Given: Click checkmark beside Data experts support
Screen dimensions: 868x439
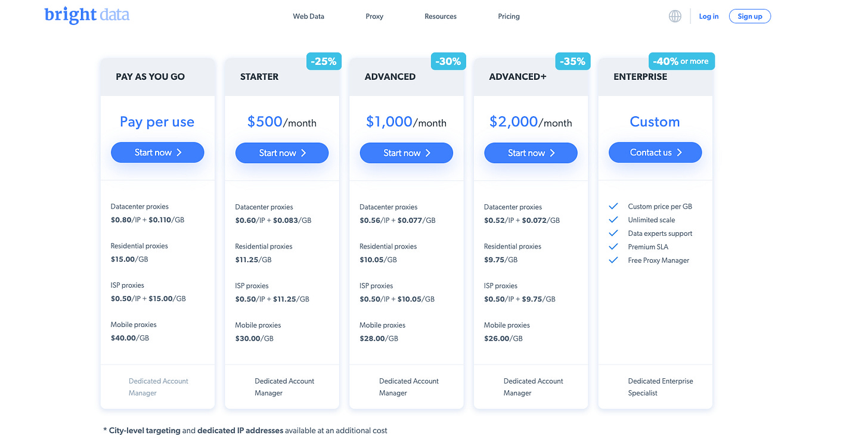Looking at the screenshot, I should tap(613, 233).
